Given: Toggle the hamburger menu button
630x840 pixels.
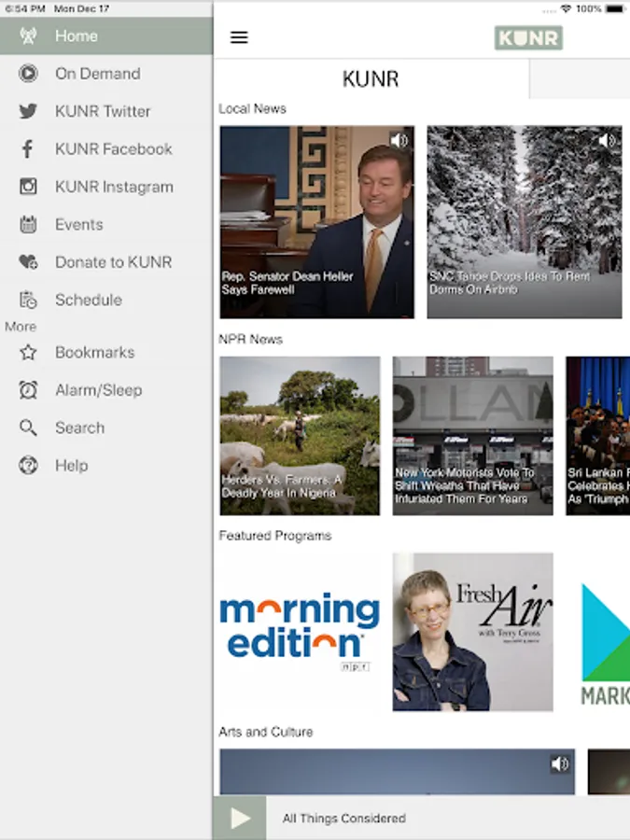Looking at the screenshot, I should (x=239, y=37).
